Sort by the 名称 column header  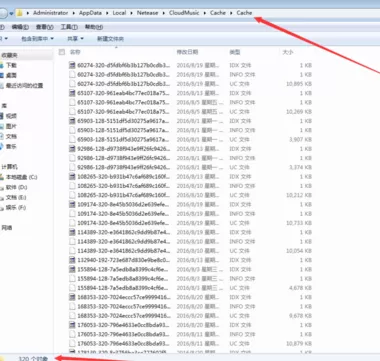75,52
